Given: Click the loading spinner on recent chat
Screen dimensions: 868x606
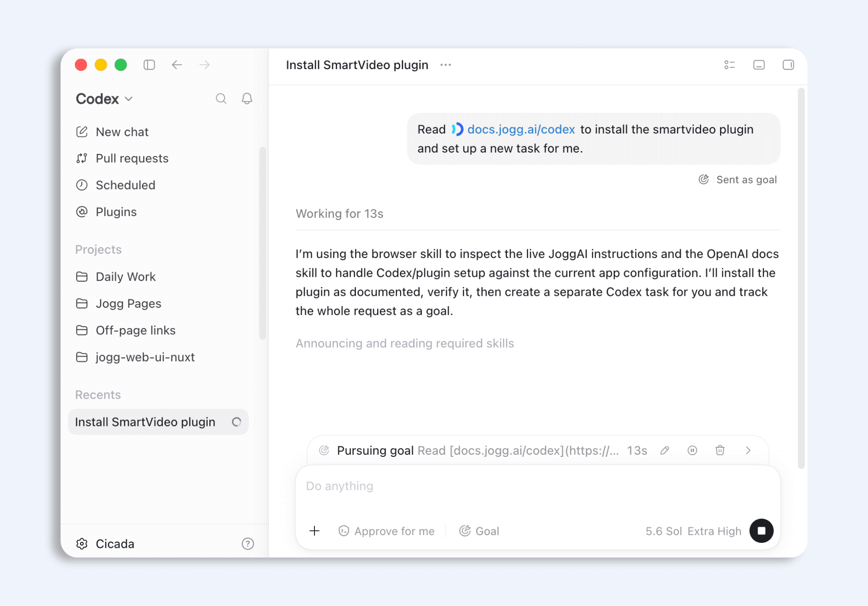Looking at the screenshot, I should coord(236,422).
